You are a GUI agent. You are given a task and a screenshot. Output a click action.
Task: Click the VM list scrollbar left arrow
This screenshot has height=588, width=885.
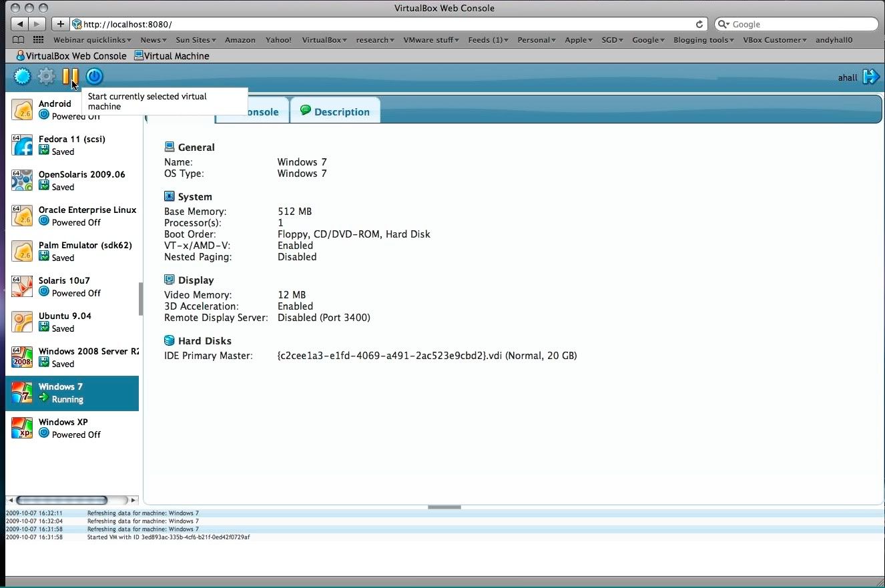click(10, 500)
